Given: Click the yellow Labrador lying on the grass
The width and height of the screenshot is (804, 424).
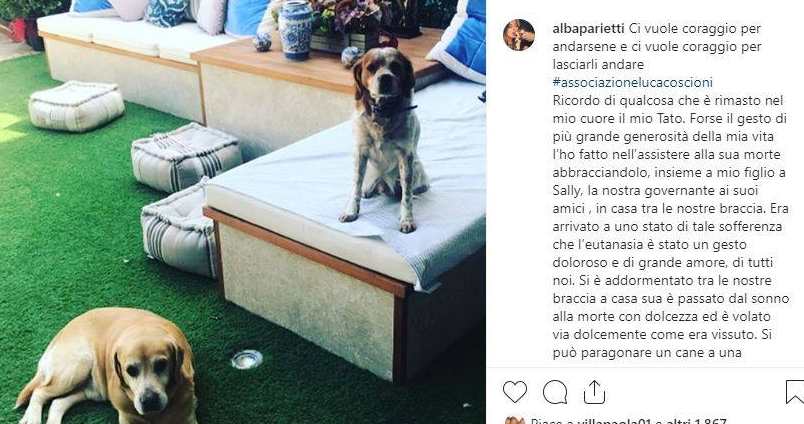Looking at the screenshot, I should click(108, 367).
